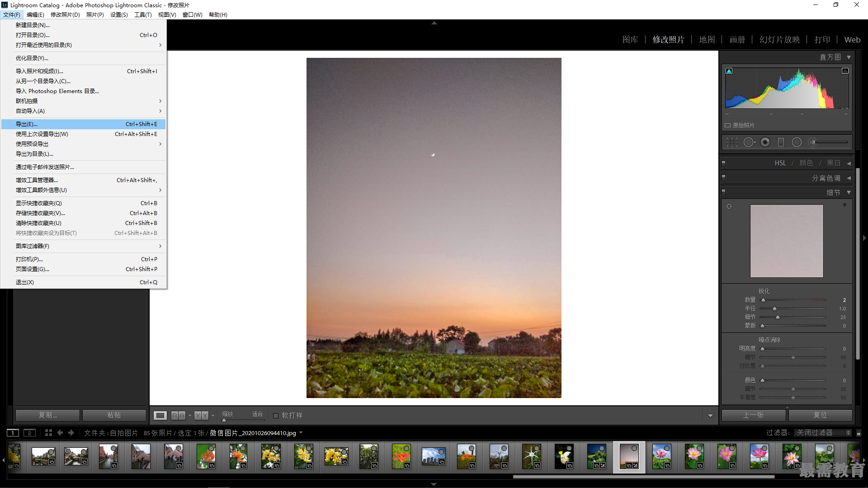Select the radial filter tool
Image resolution: width=868 pixels, height=488 pixels.
click(797, 142)
